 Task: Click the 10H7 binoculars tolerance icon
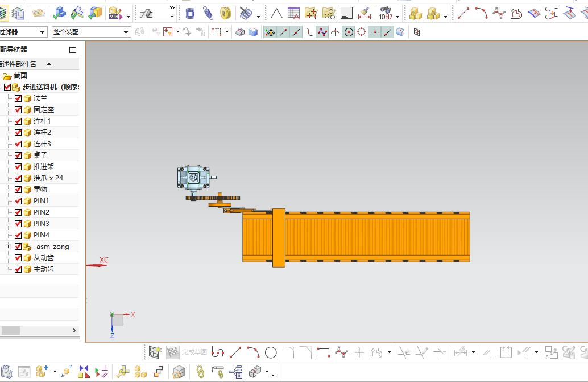[x=386, y=14]
